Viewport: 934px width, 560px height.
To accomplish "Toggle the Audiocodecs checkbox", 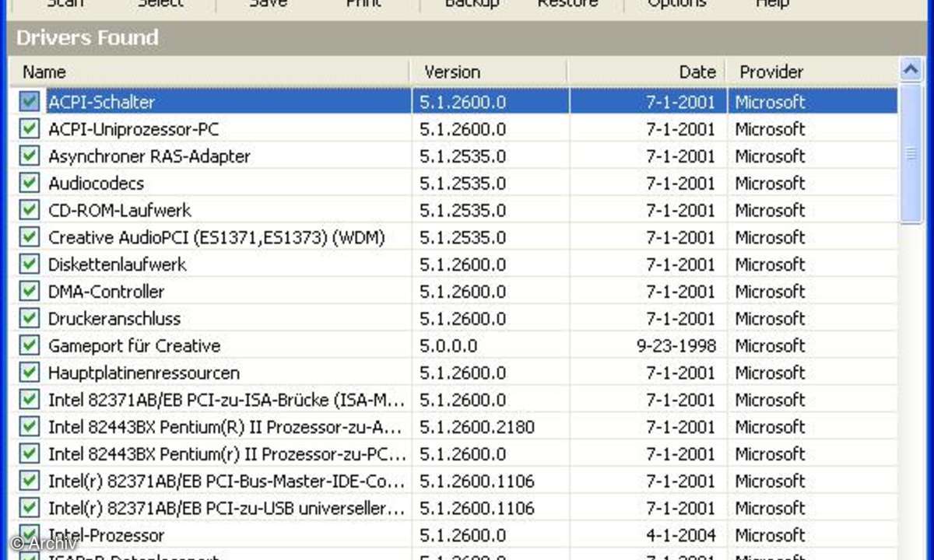I will click(x=30, y=184).
